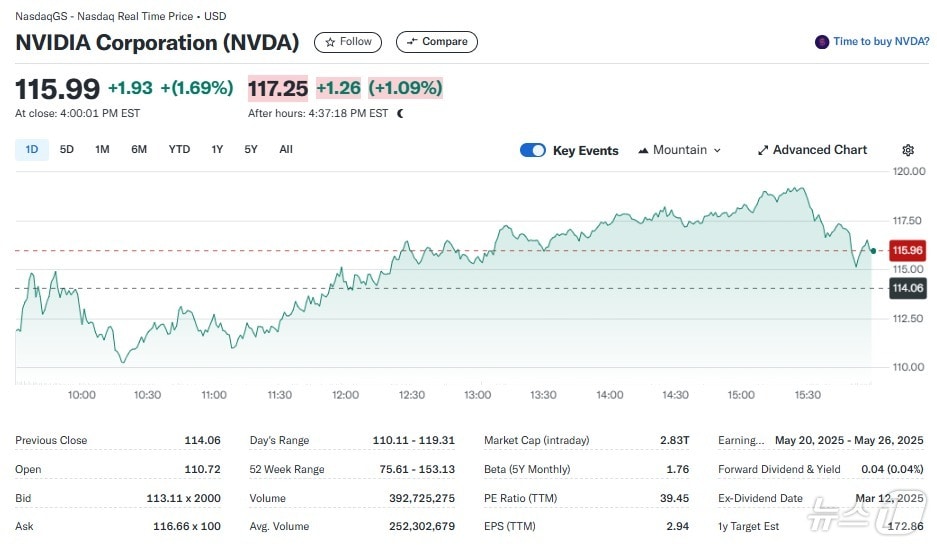The width and height of the screenshot is (937, 547).
Task: Click the star icon on Follow button
Action: 330,42
